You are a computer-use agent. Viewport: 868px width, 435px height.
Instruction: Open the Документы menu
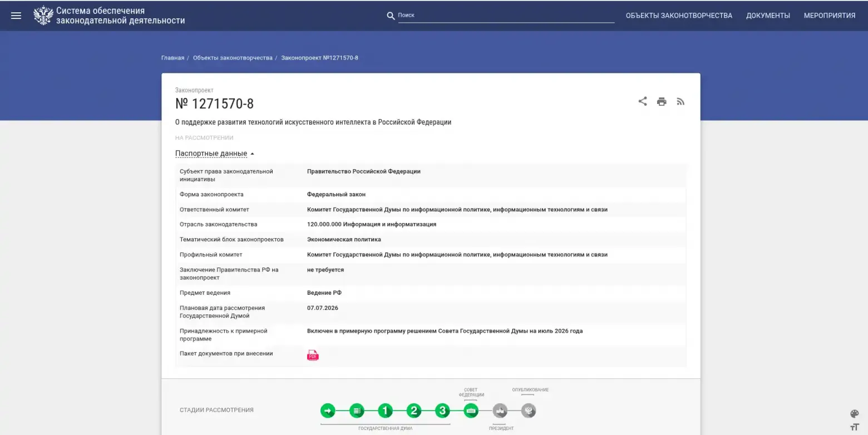click(768, 16)
